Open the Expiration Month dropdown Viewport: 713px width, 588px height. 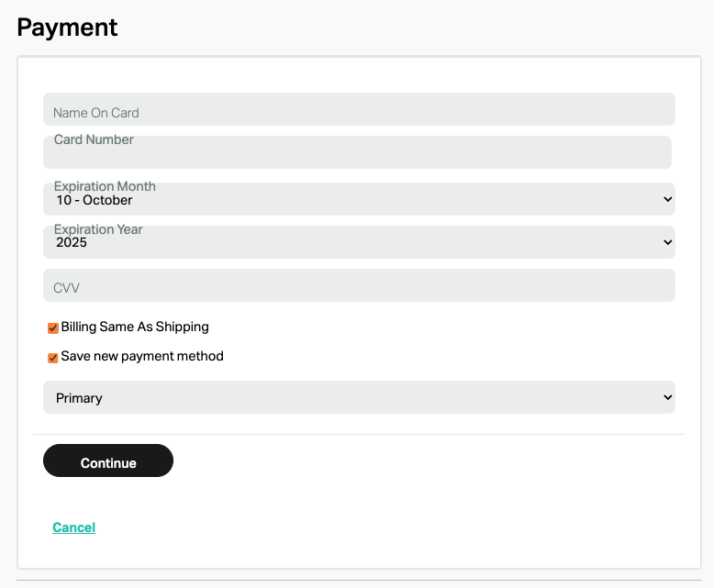(x=359, y=199)
